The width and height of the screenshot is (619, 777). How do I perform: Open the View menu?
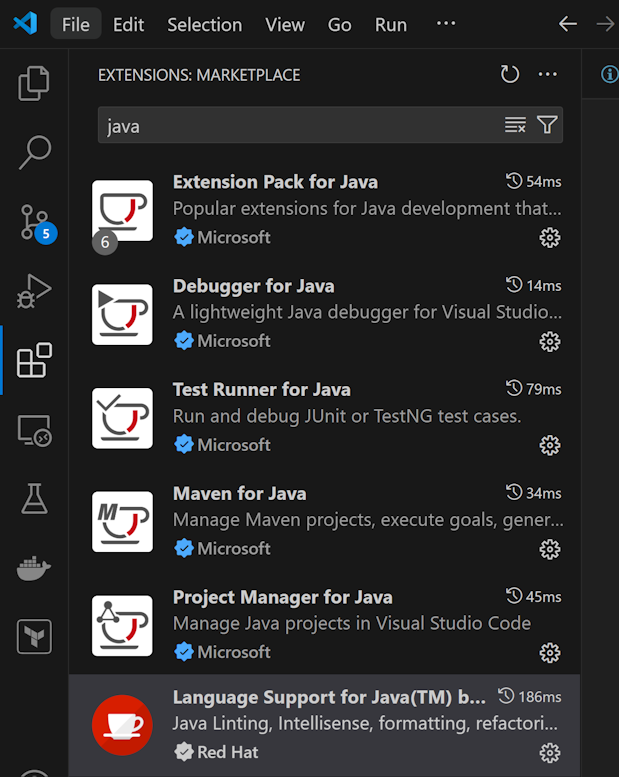point(285,24)
